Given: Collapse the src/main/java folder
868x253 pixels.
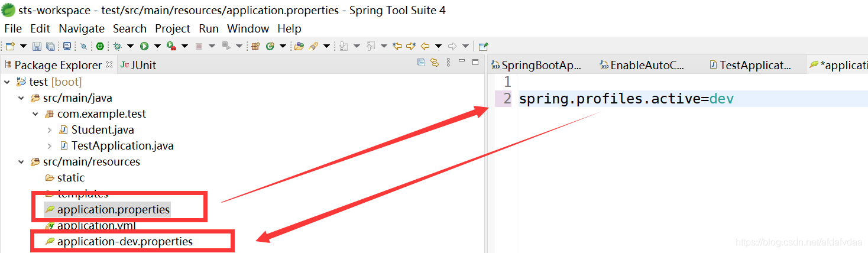Looking at the screenshot, I should tap(21, 98).
